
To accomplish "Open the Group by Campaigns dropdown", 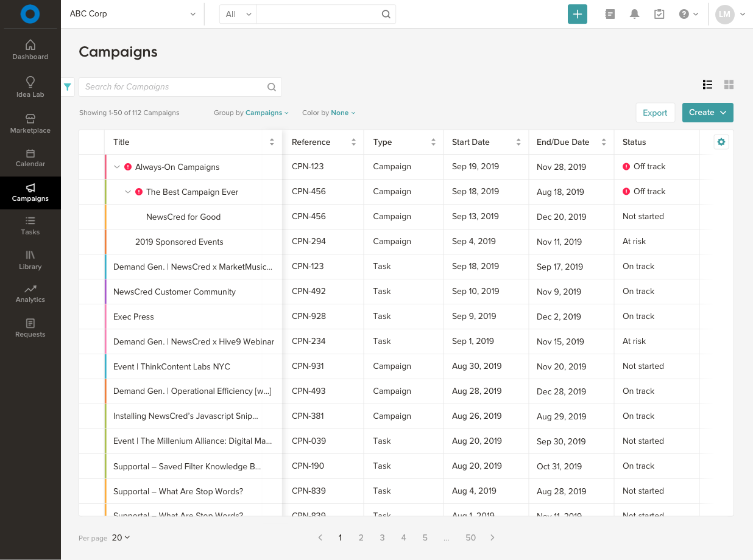I will point(266,113).
